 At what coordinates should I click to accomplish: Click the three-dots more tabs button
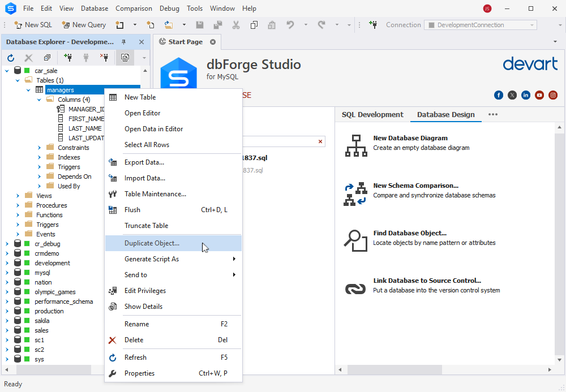[x=493, y=114]
